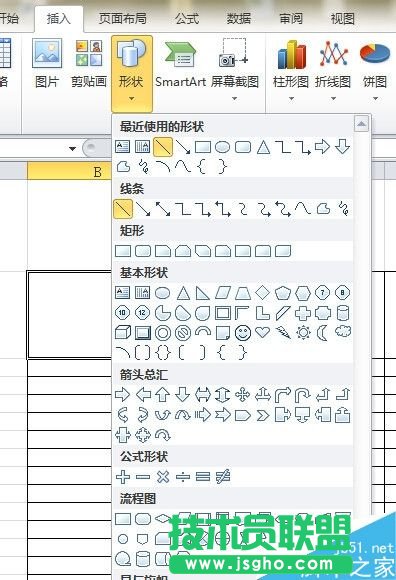This screenshot has width=396, height=580.
Task: Select the quad arrow in 箭头总汇
Action: click(x=243, y=395)
